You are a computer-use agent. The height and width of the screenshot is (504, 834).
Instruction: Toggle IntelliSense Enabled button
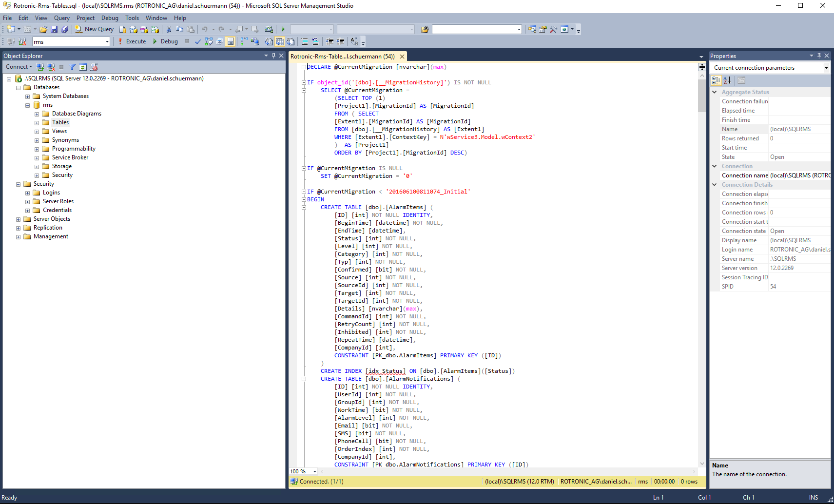(230, 41)
